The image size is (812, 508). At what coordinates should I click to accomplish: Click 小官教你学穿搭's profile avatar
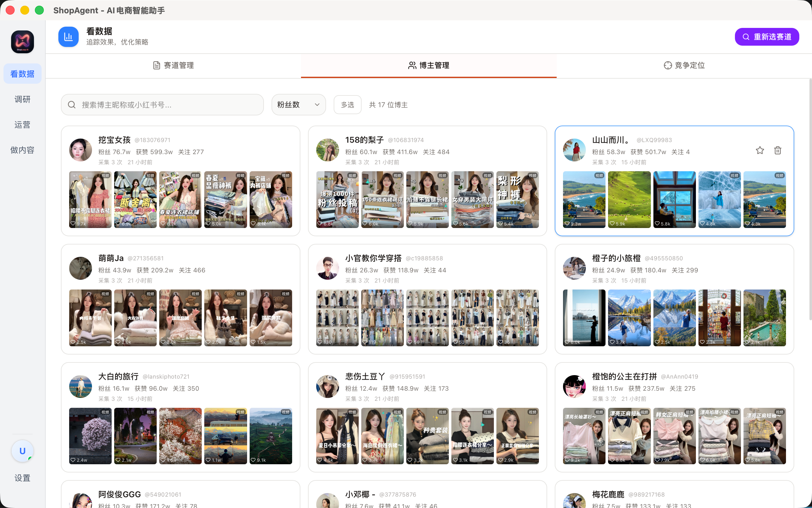point(327,268)
